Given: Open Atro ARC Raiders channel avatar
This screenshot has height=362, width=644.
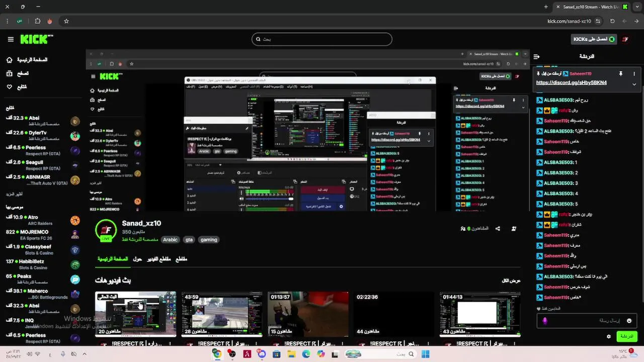Looking at the screenshot, I should coord(75,220).
